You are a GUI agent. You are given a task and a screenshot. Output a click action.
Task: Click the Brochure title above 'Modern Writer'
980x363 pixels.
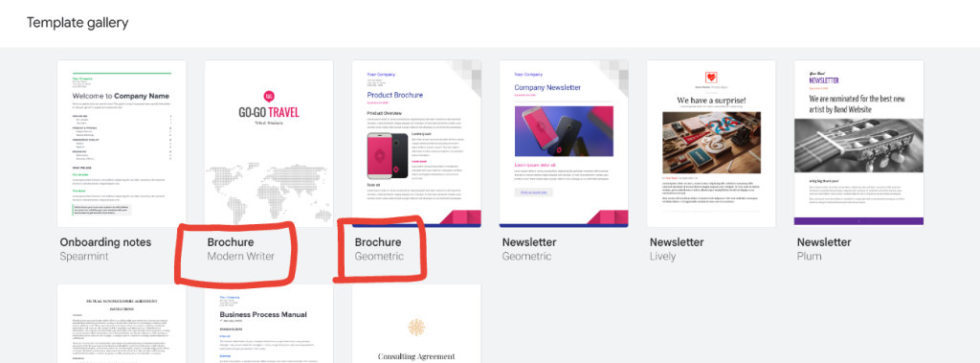tap(231, 242)
